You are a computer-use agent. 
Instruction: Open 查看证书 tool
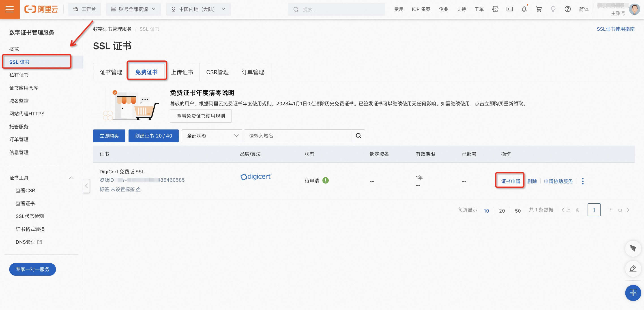point(25,204)
